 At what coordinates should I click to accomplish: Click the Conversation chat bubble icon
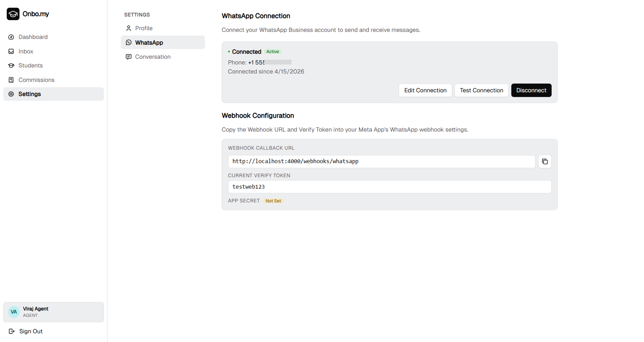[x=129, y=57]
